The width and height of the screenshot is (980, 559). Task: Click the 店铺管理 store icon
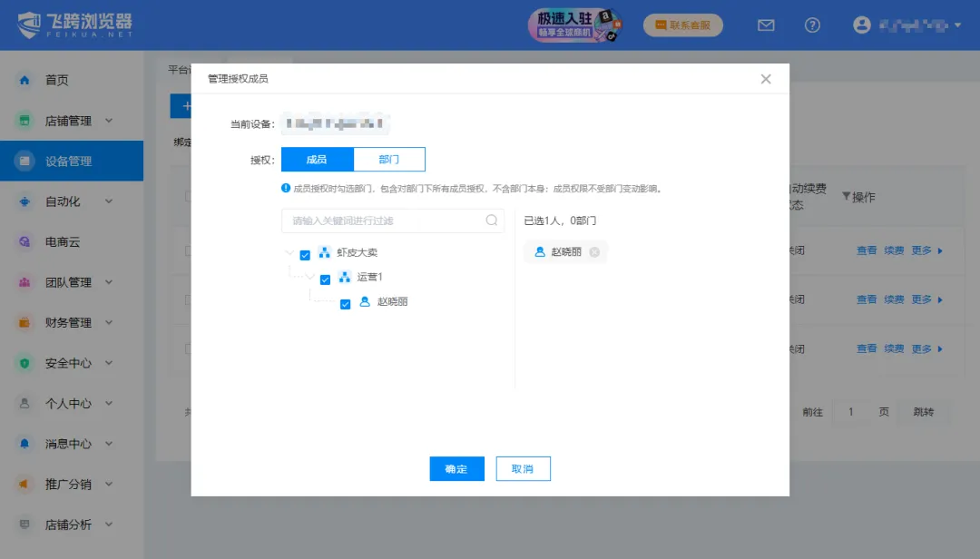(24, 121)
